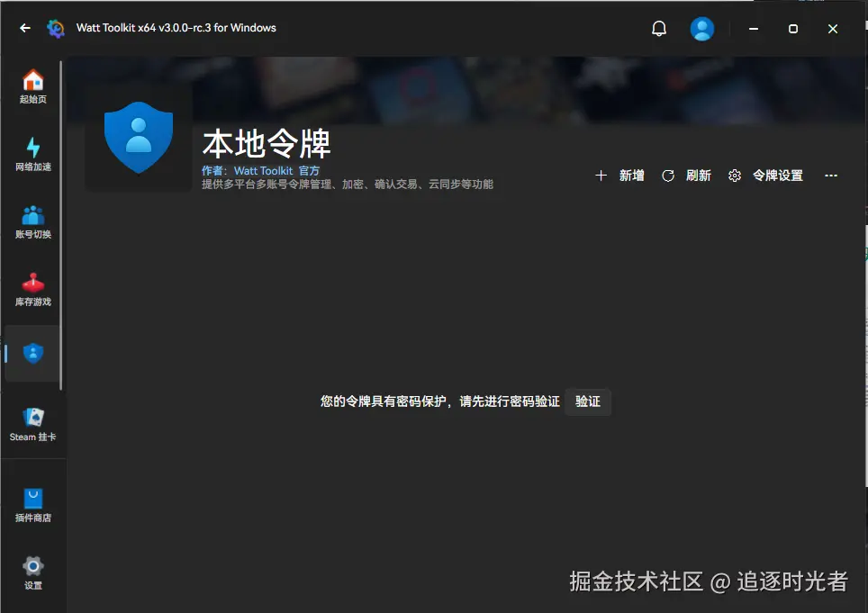Open the user account avatar
The height and width of the screenshot is (613, 868).
702,29
